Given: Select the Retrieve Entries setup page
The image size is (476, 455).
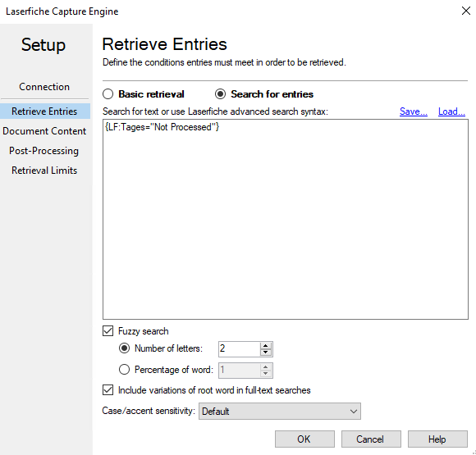Looking at the screenshot, I should tap(45, 111).
